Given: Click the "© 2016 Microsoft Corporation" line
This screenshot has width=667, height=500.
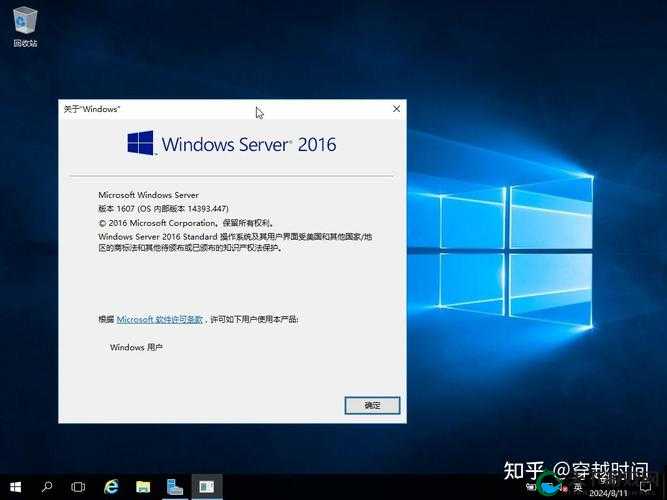Looking at the screenshot, I should (186, 223).
